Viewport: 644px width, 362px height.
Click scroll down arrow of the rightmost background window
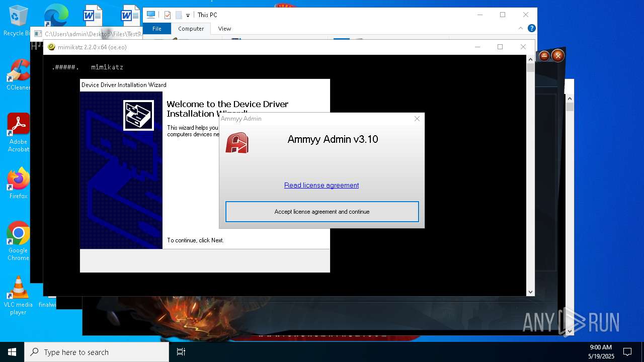(570, 331)
